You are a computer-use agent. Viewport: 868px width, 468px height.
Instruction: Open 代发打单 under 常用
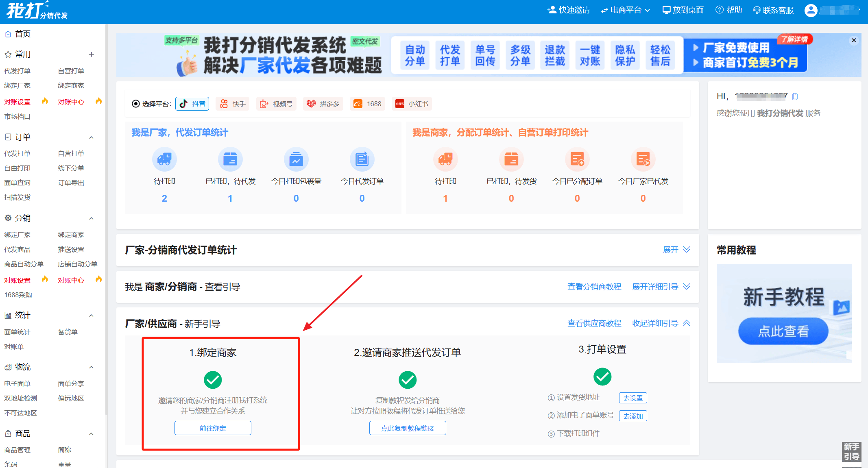click(17, 71)
